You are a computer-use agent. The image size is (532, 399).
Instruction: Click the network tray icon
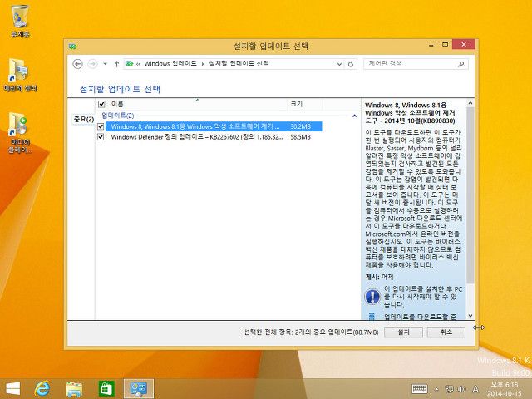pyautogui.click(x=449, y=389)
